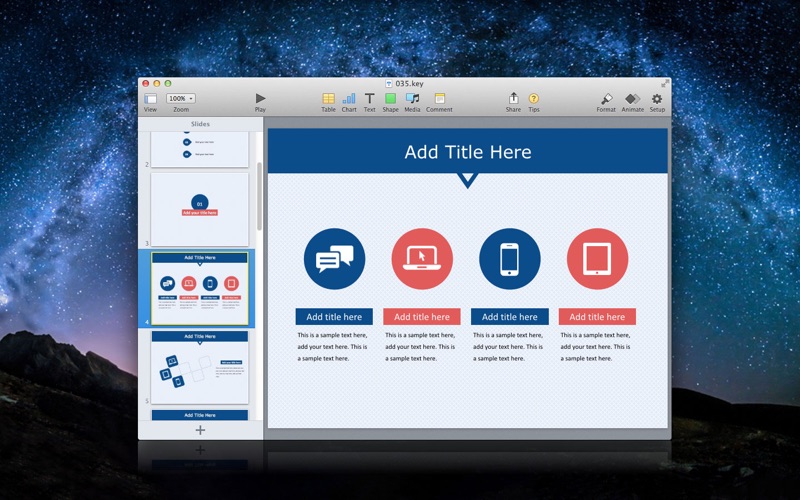Select slide 3 thumbnail

199,209
